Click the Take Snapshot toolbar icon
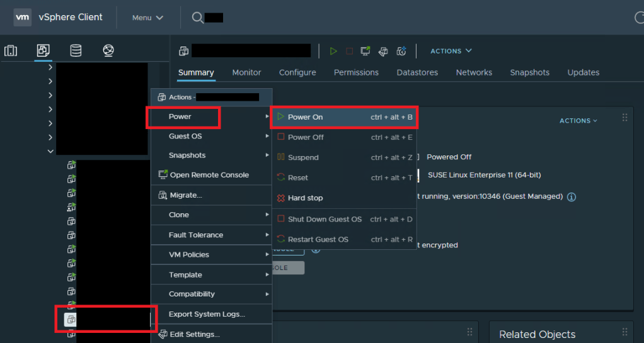This screenshot has height=343, width=644. point(401,51)
